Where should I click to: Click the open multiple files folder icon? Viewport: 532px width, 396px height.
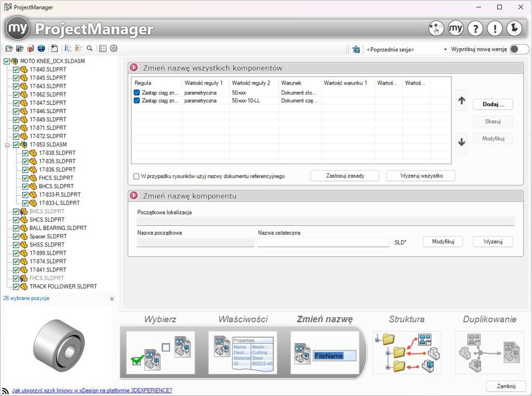click(x=20, y=48)
